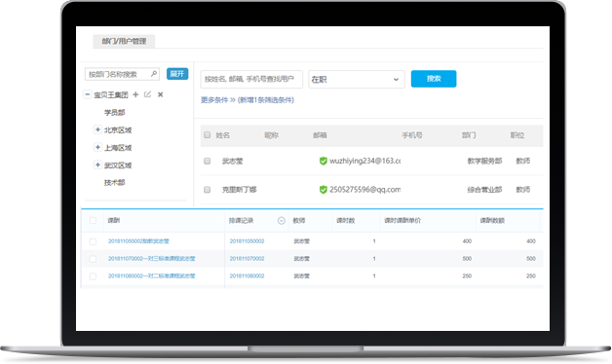Tick checkbox for row 201811050002 in lower table
The image size is (612, 364).
(93, 241)
